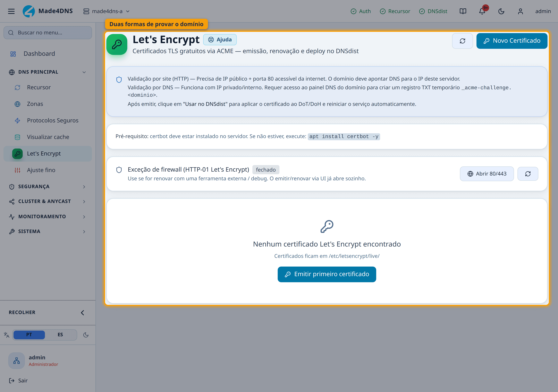Click the green Let's Encrypt key icon in page header
558x392 pixels.
pos(117,44)
